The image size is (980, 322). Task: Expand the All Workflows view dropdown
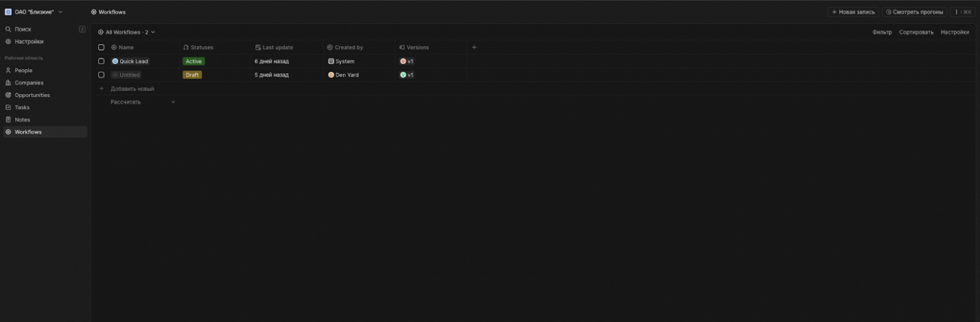pos(127,32)
